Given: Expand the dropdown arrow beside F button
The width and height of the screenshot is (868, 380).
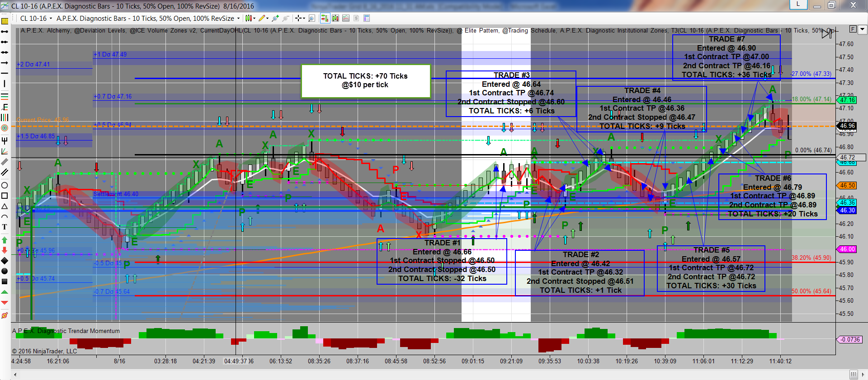Looking at the screenshot, I should pos(862,29).
